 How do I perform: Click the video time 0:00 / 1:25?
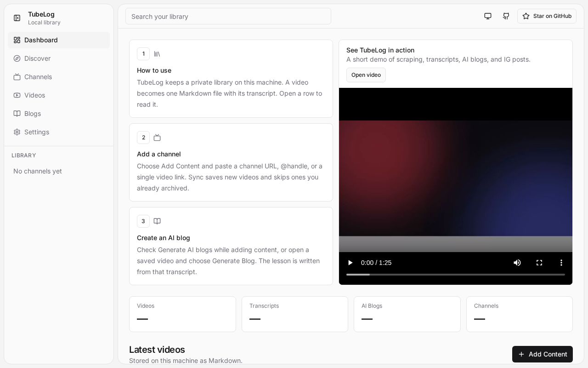pos(376,263)
